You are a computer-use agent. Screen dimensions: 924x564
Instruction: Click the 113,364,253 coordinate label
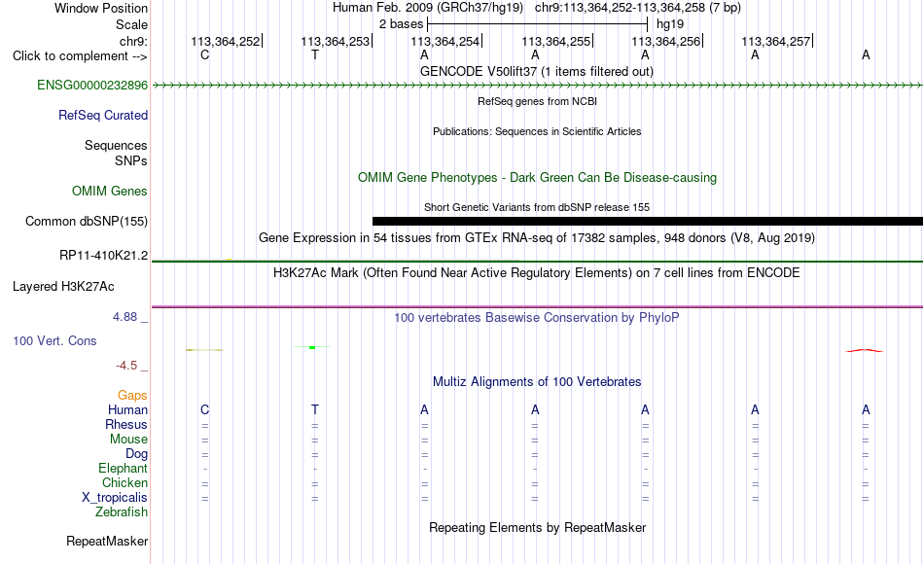click(x=336, y=41)
